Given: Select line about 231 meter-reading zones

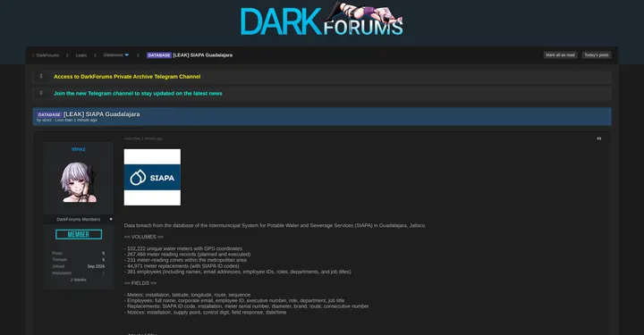Looking at the screenshot, I should point(185,260).
